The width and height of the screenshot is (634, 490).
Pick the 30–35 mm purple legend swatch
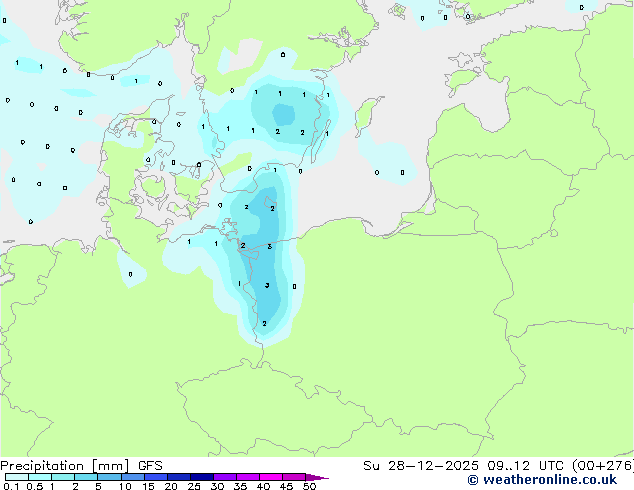[225, 477]
